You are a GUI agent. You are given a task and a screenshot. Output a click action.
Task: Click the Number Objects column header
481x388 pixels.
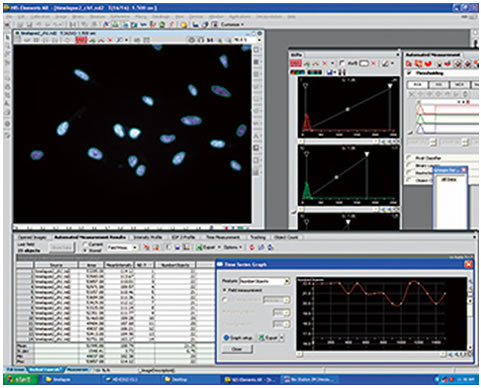point(175,265)
